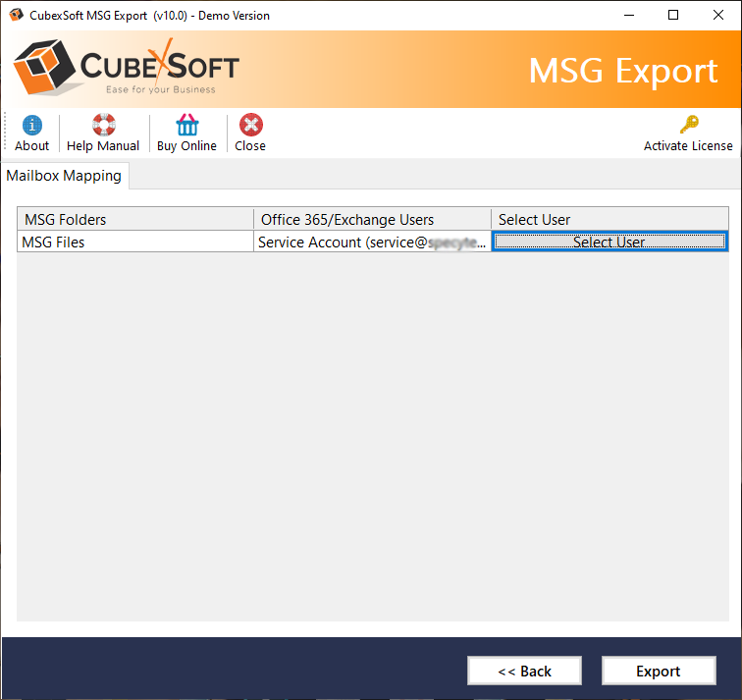Maximize the MSG Export window
The width and height of the screenshot is (742, 700).
point(673,15)
